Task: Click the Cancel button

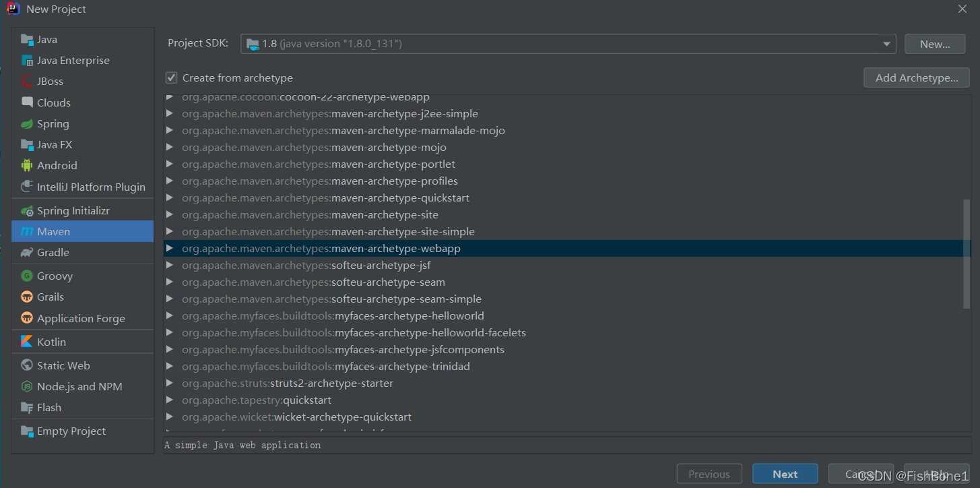Action: point(861,474)
